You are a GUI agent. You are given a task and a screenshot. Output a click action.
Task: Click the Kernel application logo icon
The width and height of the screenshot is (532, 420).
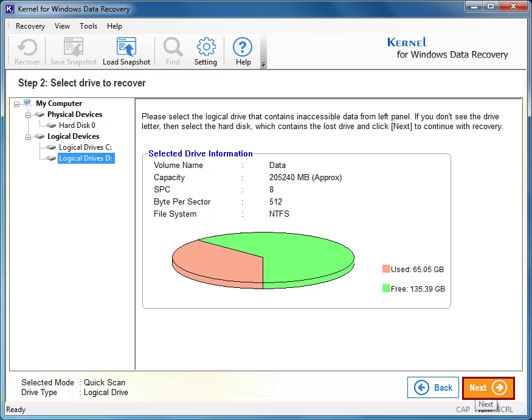(x=9, y=9)
